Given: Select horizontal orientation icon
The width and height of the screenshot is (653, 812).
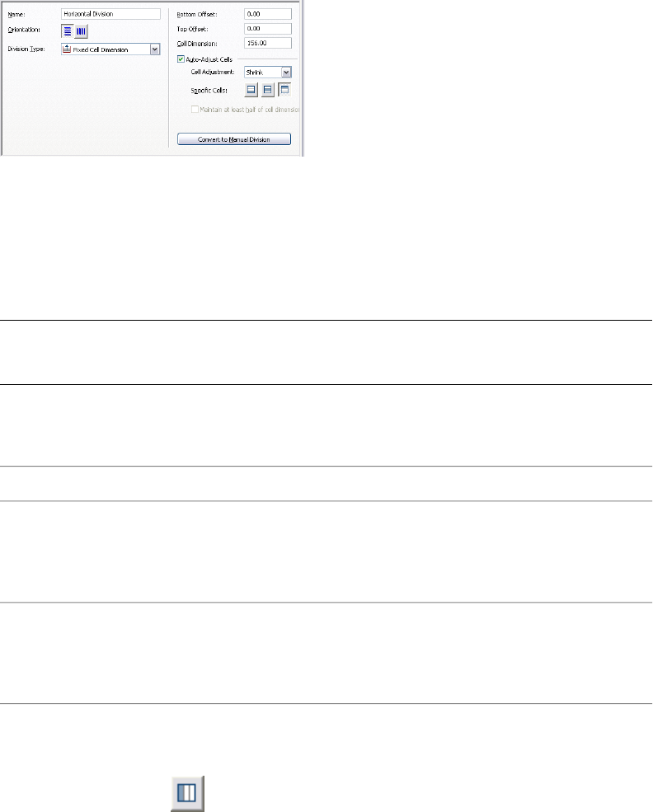Looking at the screenshot, I should pyautogui.click(x=67, y=31).
